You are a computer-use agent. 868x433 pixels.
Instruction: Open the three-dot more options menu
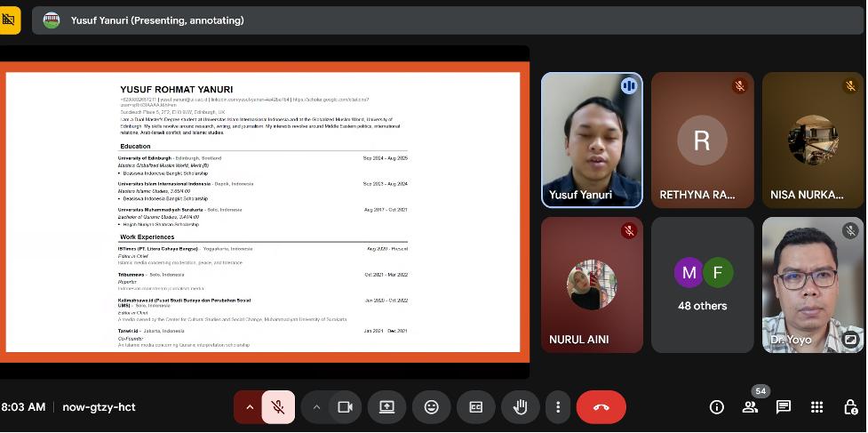[x=558, y=407]
